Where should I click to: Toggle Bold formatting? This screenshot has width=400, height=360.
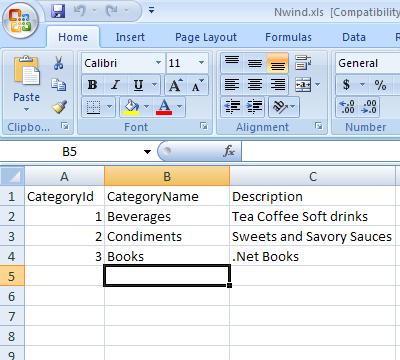coord(92,85)
